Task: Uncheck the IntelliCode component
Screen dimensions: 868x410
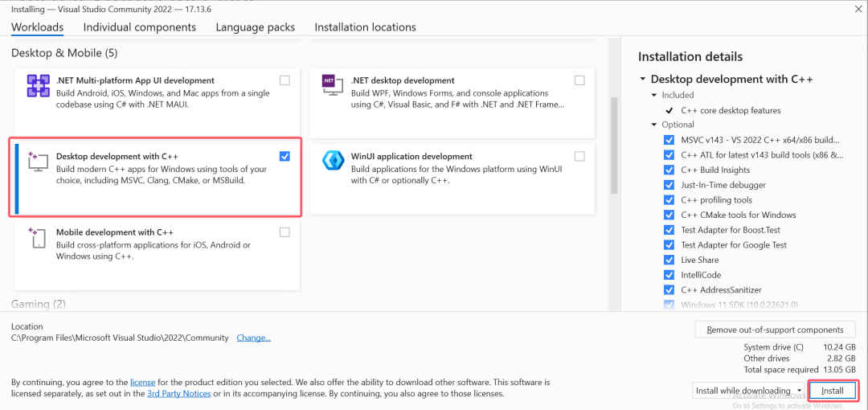Action: tap(669, 275)
